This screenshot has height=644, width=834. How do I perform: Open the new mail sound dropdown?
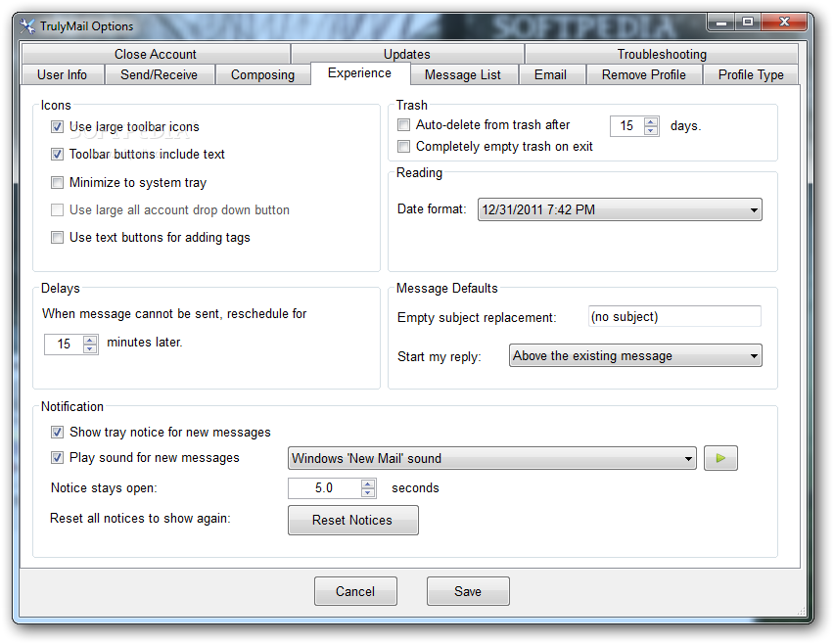[492, 458]
